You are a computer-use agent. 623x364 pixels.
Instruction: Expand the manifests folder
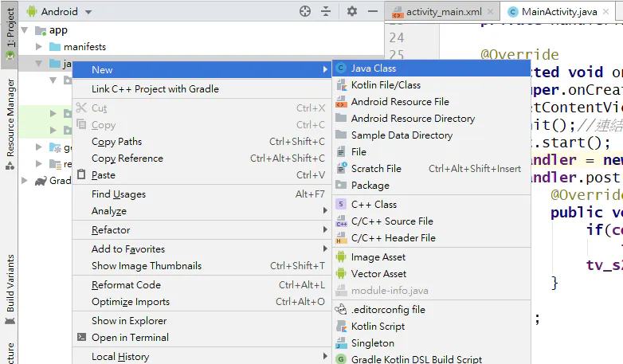38,47
